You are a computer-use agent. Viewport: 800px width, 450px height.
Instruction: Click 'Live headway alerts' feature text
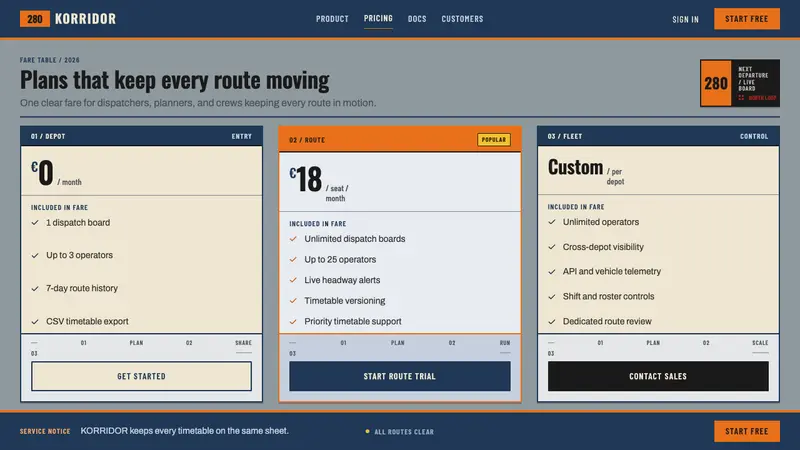[x=342, y=280]
